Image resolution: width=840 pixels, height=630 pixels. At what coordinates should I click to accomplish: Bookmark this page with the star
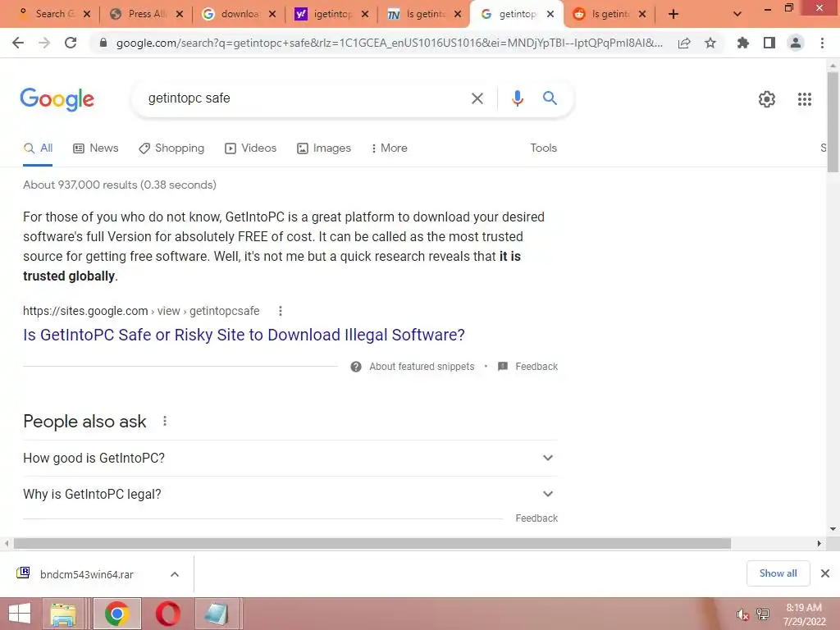pyautogui.click(x=710, y=43)
